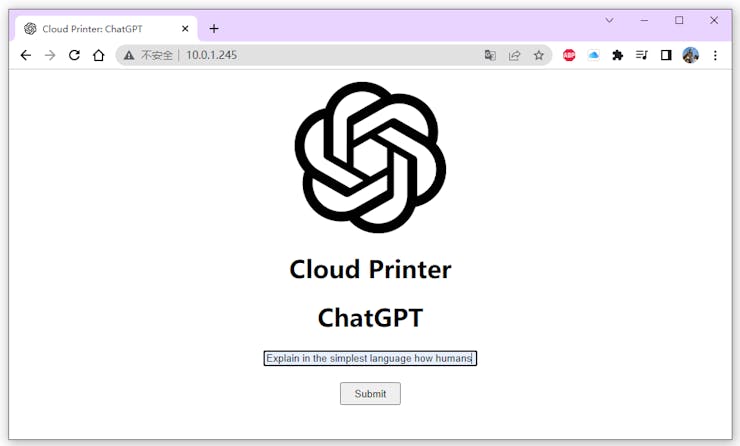Open the Extensions puzzle piece menu
The width and height of the screenshot is (740, 446).
click(x=617, y=55)
